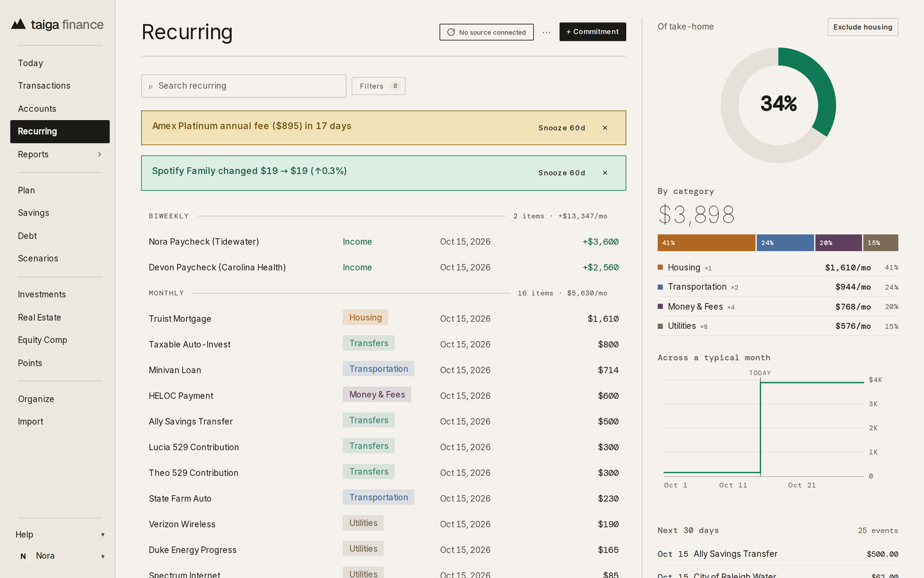This screenshot has height=578, width=924.
Task: Open the three-dot more options menu
Action: point(546,32)
